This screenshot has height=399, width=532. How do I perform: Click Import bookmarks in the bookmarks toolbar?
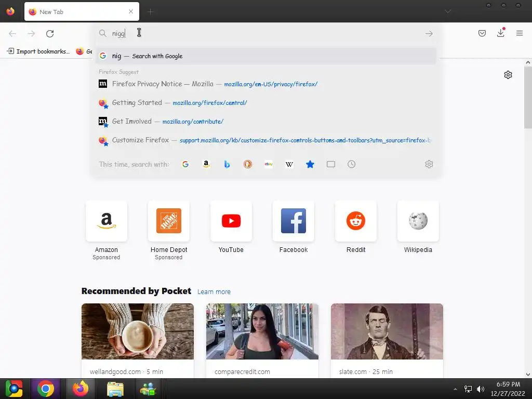pos(38,51)
